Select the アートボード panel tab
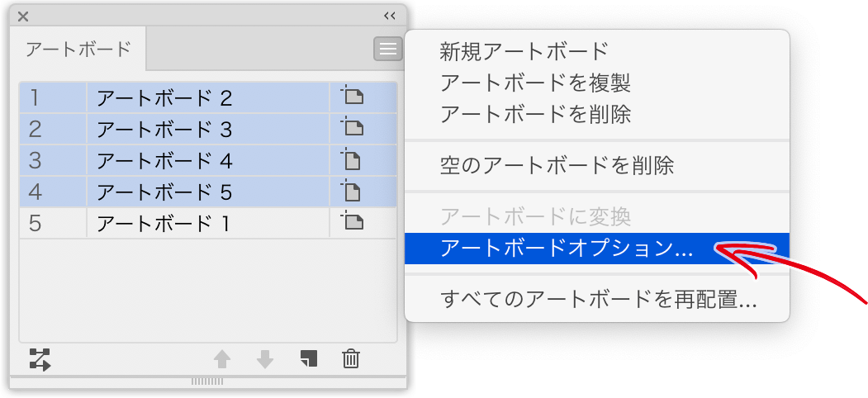This screenshot has width=868, height=398. (x=78, y=50)
